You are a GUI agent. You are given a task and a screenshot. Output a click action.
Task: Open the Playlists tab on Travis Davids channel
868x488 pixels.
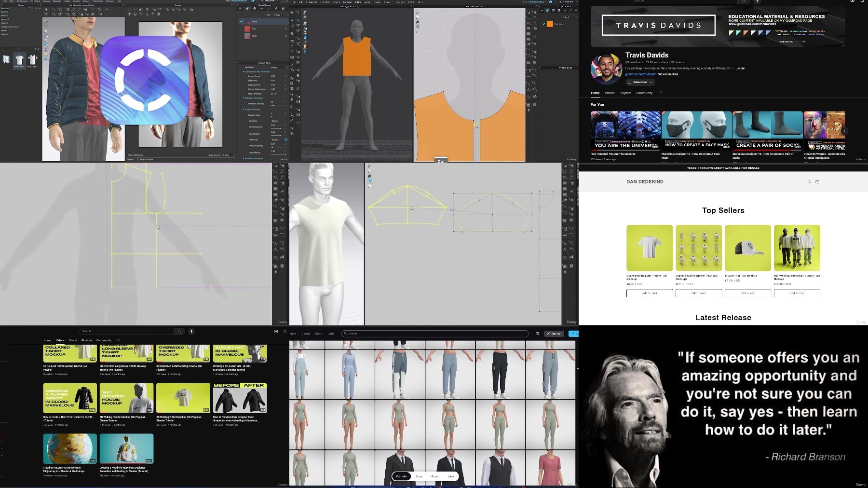pos(625,93)
